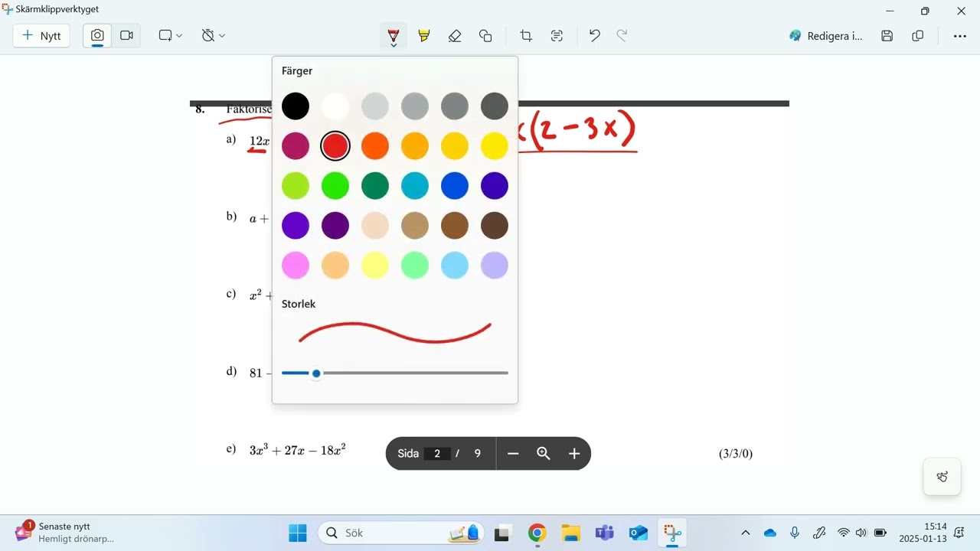Pick the orange color swatch
This screenshot has height=551, width=980.
(x=375, y=146)
